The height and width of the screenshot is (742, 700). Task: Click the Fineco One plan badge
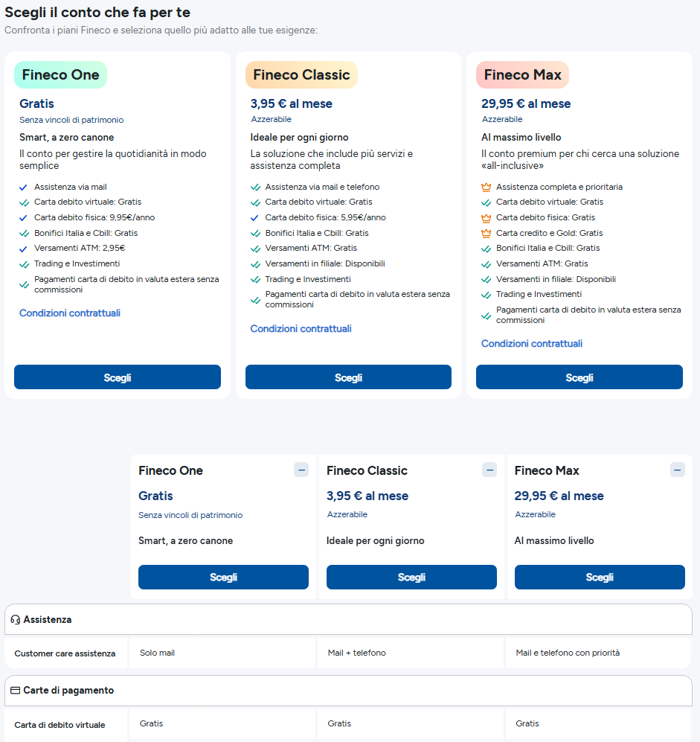tap(60, 74)
